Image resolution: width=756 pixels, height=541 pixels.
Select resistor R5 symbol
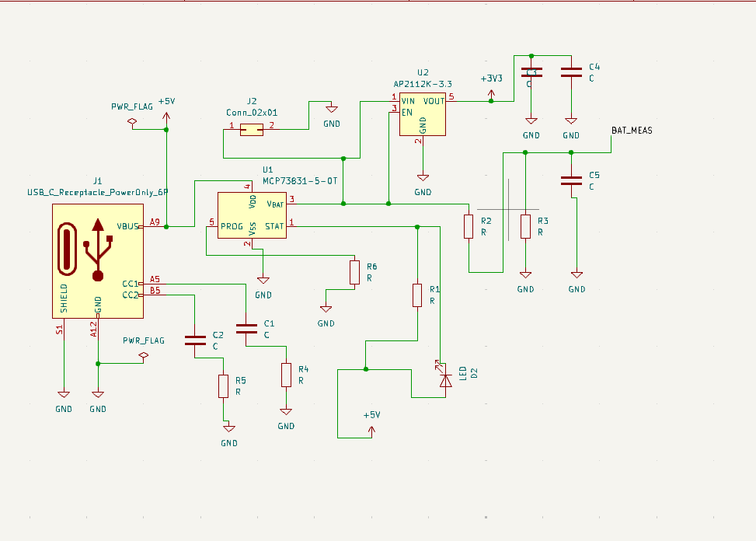(223, 386)
